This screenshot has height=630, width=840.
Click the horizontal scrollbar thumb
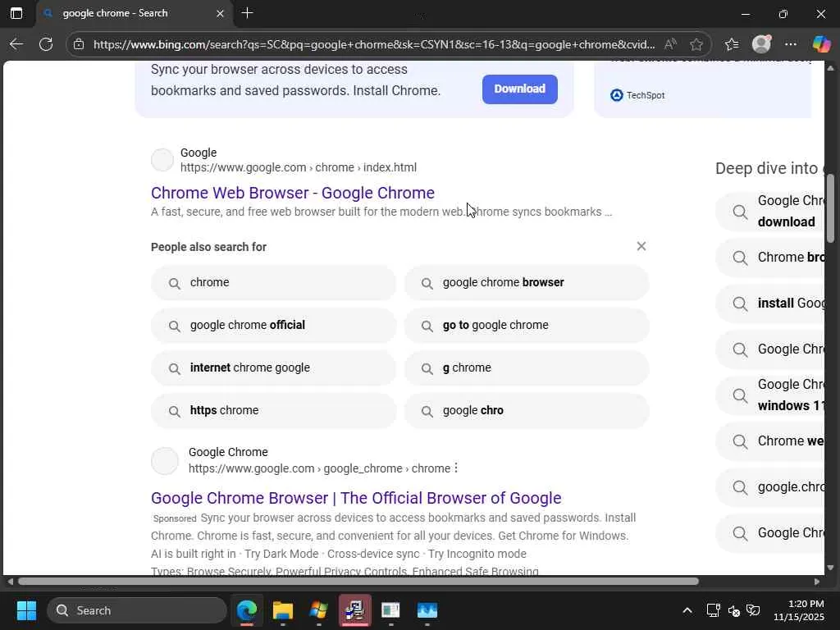click(x=358, y=582)
